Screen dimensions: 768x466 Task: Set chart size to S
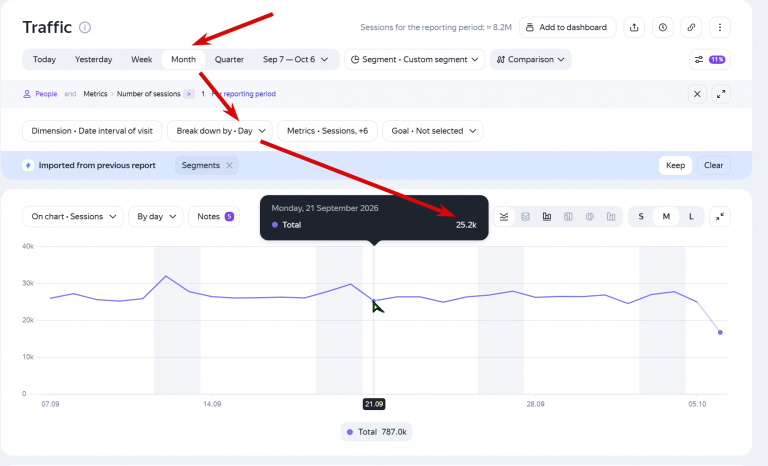point(641,217)
